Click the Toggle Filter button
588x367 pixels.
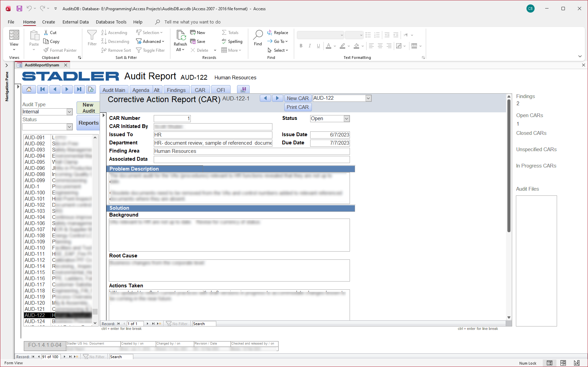pyautogui.click(x=150, y=50)
